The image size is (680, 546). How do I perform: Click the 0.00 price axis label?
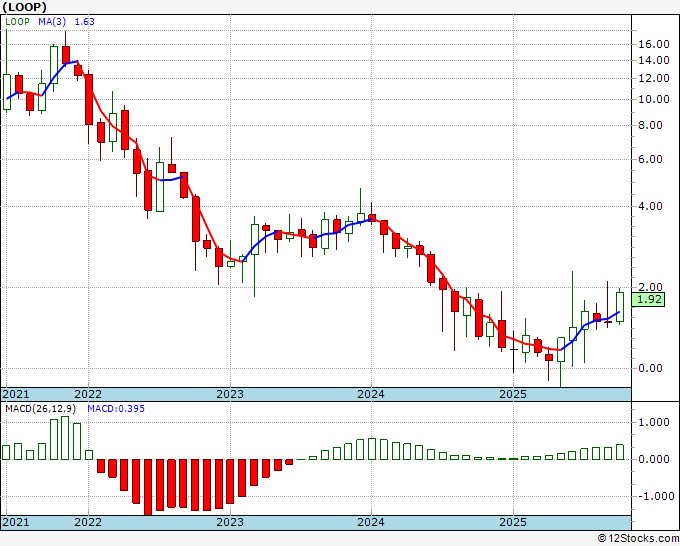coord(650,368)
